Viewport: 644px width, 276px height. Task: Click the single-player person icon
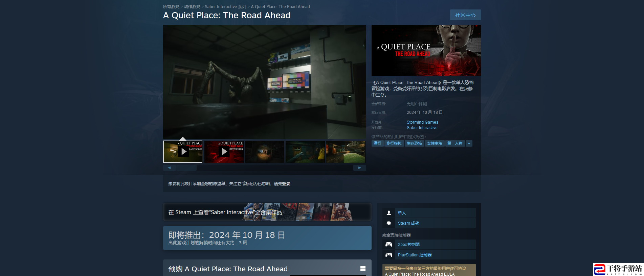tap(389, 213)
